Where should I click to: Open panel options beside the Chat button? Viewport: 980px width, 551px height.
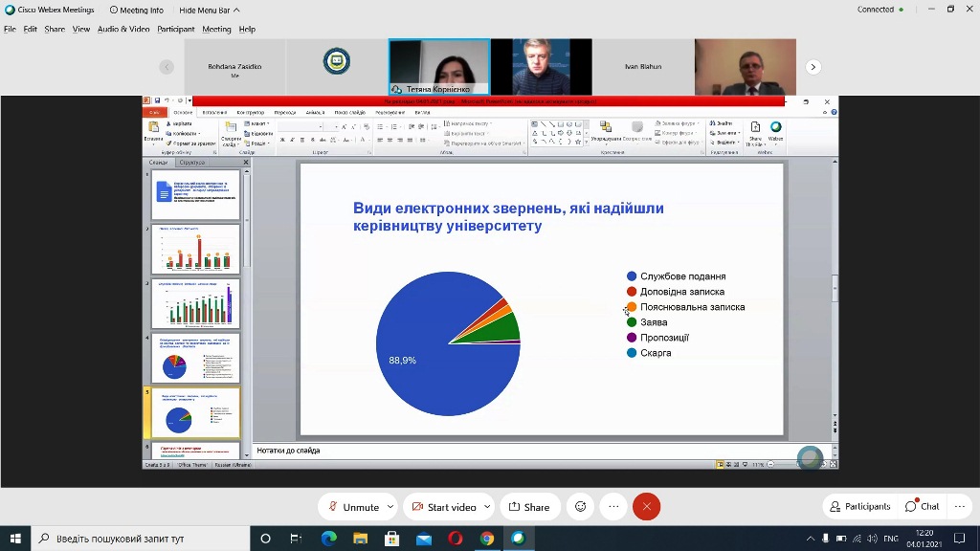click(x=959, y=507)
